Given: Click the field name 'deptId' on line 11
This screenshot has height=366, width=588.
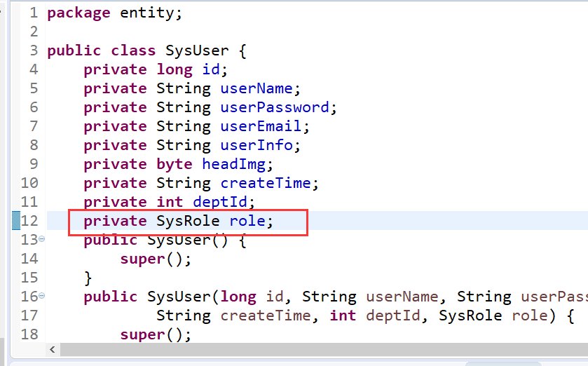Looking at the screenshot, I should [220, 203].
